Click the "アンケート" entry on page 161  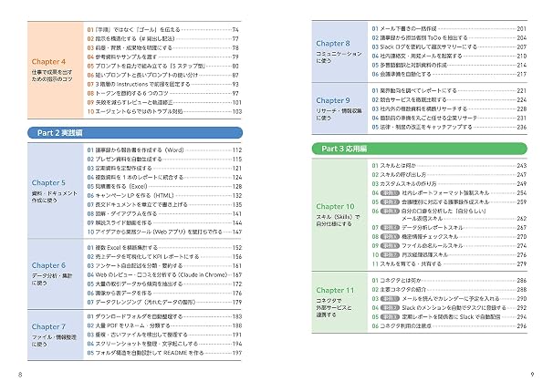coord(164,266)
